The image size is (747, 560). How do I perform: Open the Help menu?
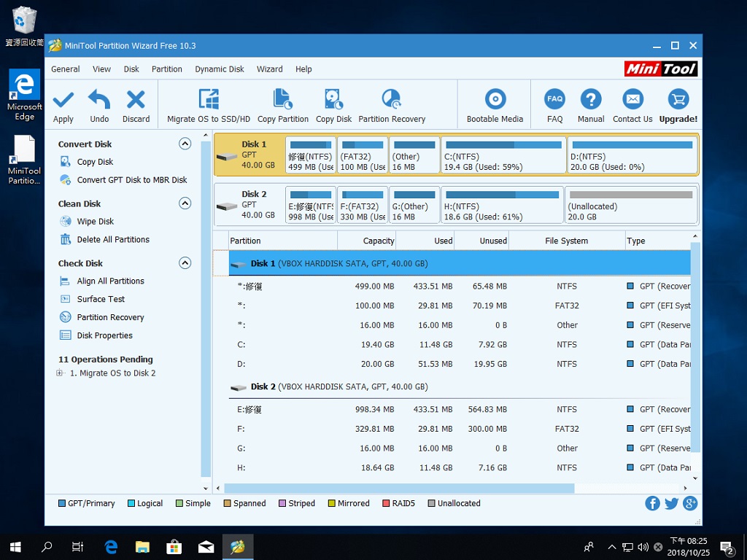(x=303, y=69)
